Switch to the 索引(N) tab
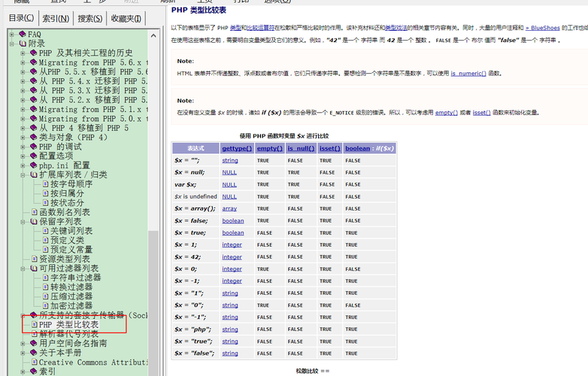 56,18
